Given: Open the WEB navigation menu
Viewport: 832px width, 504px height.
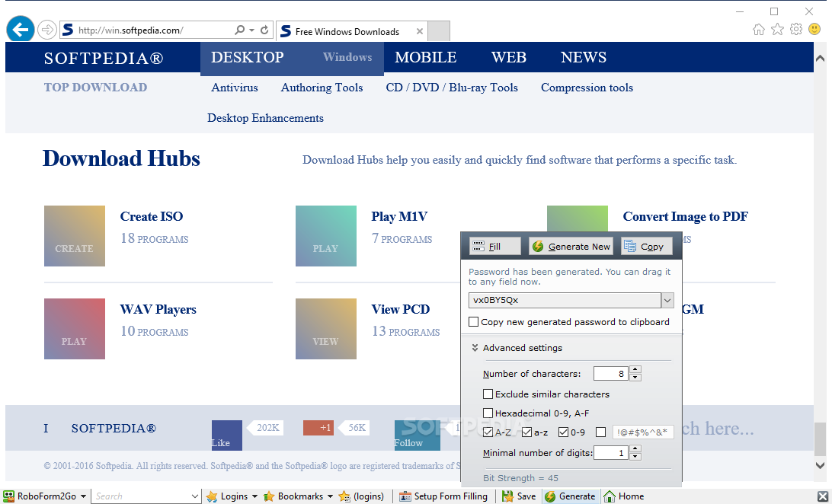Looking at the screenshot, I should (x=508, y=57).
